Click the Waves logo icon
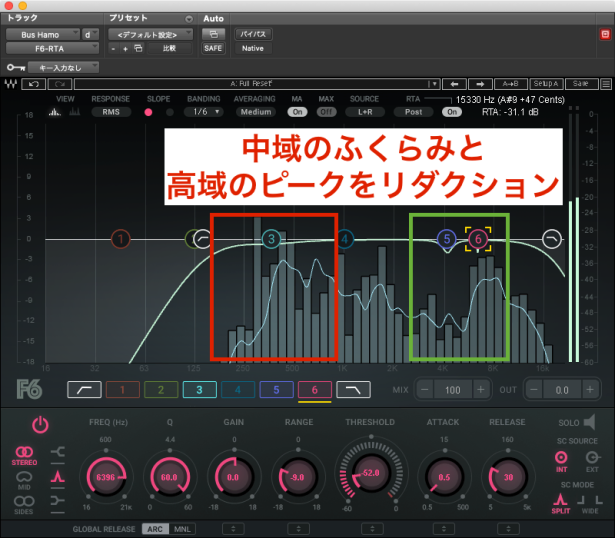This screenshot has height=538, width=615. click(11, 84)
